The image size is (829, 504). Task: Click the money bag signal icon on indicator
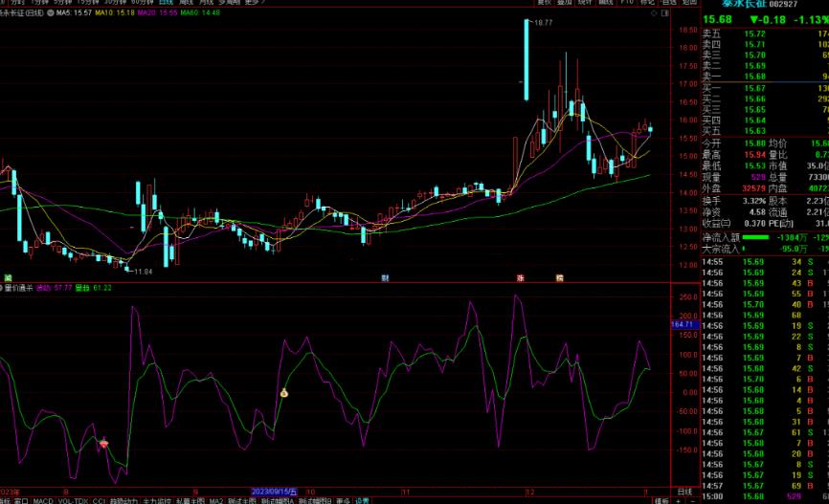click(x=284, y=392)
